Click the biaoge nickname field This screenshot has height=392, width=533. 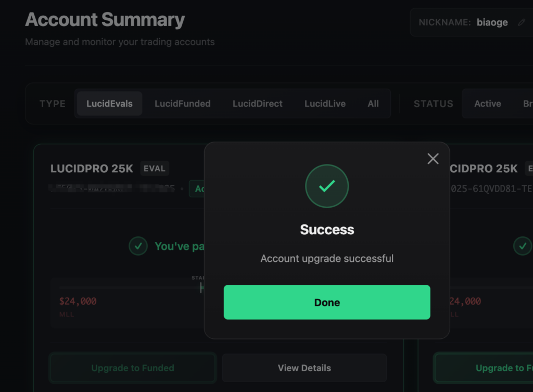[492, 22]
